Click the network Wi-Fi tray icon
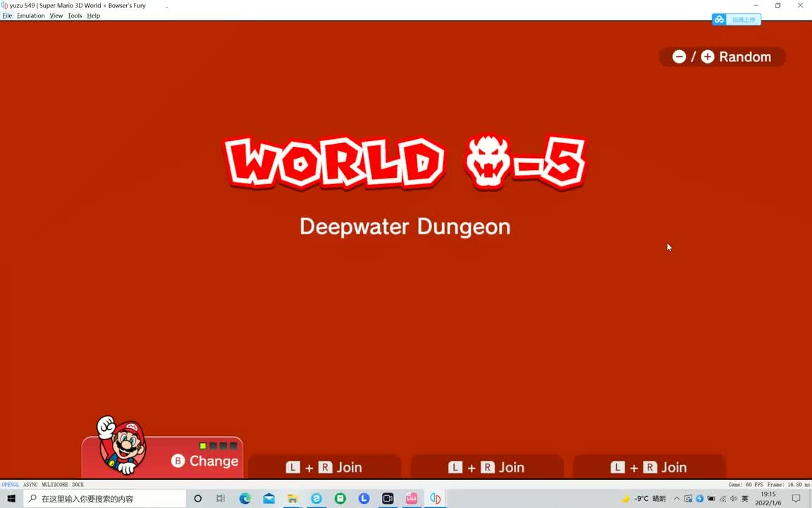 (722, 499)
